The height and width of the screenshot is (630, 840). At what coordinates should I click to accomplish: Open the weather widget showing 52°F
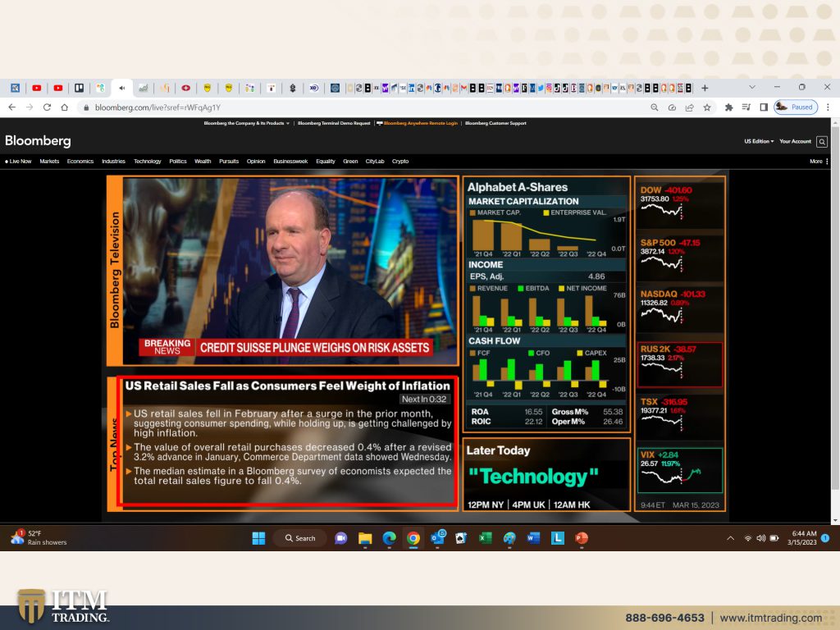pyautogui.click(x=39, y=538)
